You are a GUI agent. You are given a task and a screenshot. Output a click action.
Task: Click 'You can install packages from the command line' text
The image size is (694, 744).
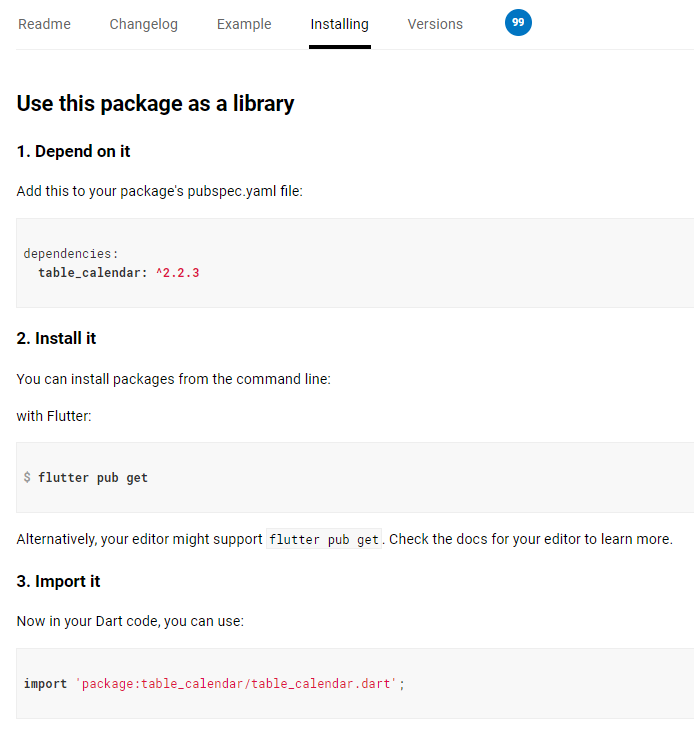174,379
